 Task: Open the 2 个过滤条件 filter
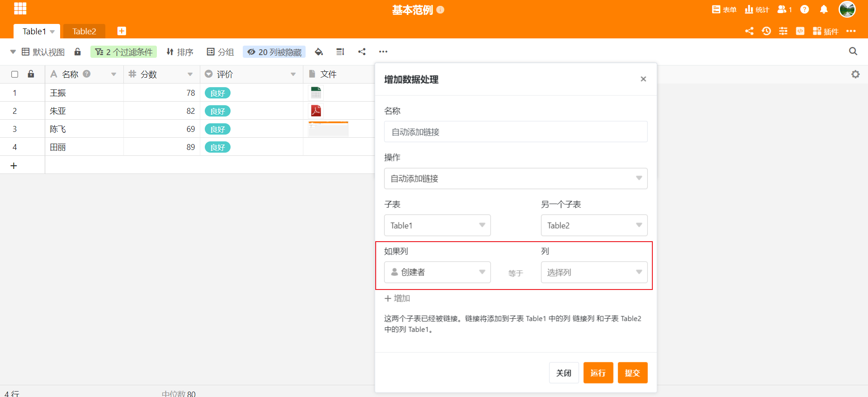tap(123, 52)
